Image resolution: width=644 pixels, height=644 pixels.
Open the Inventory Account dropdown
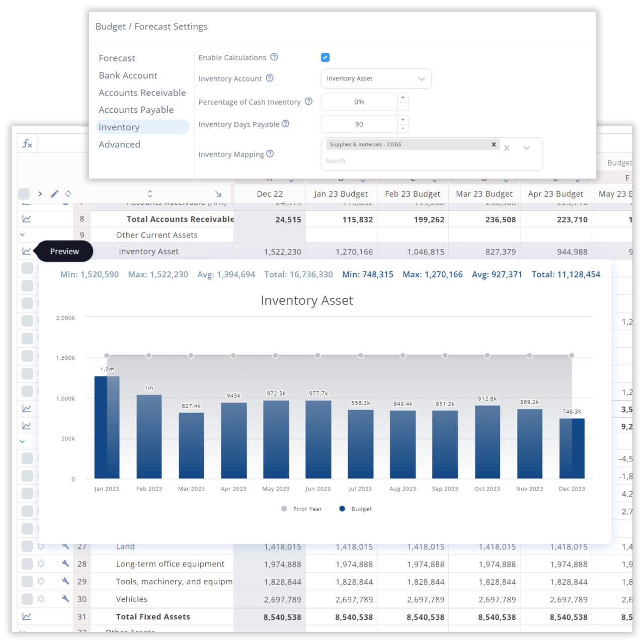click(376, 78)
